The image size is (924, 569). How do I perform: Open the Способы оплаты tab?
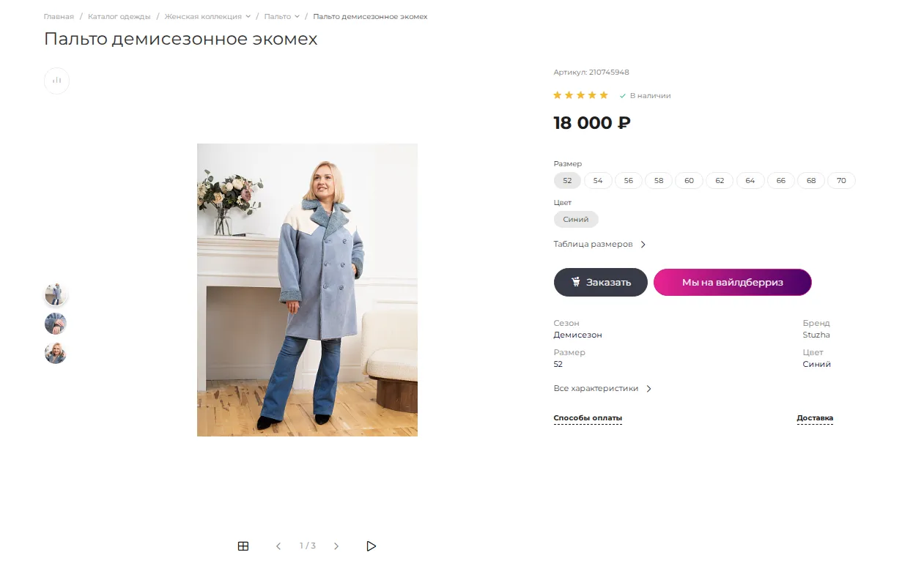[x=588, y=418]
